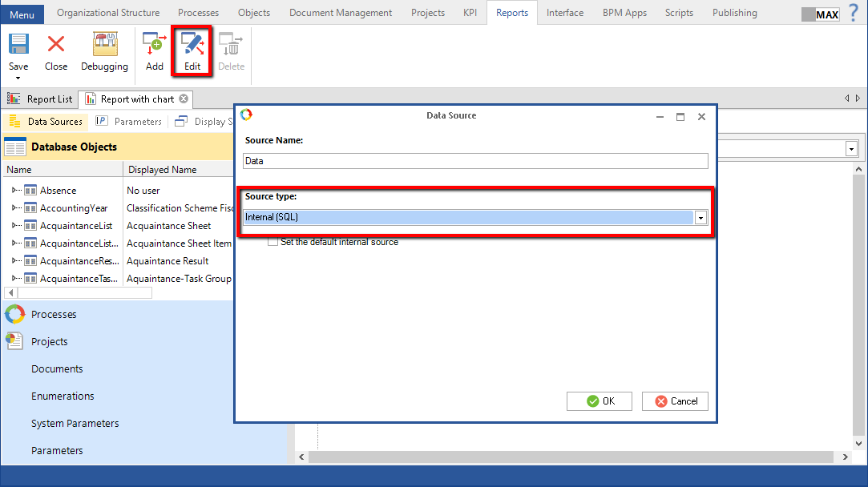The image size is (868, 487).
Task: Switch to the Report List tab
Action: tap(42, 99)
